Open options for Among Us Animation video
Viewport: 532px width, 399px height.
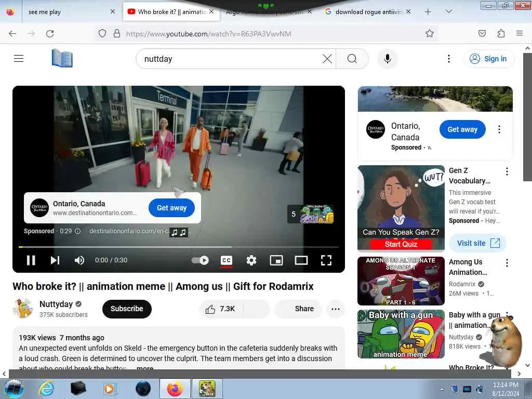pos(507,262)
